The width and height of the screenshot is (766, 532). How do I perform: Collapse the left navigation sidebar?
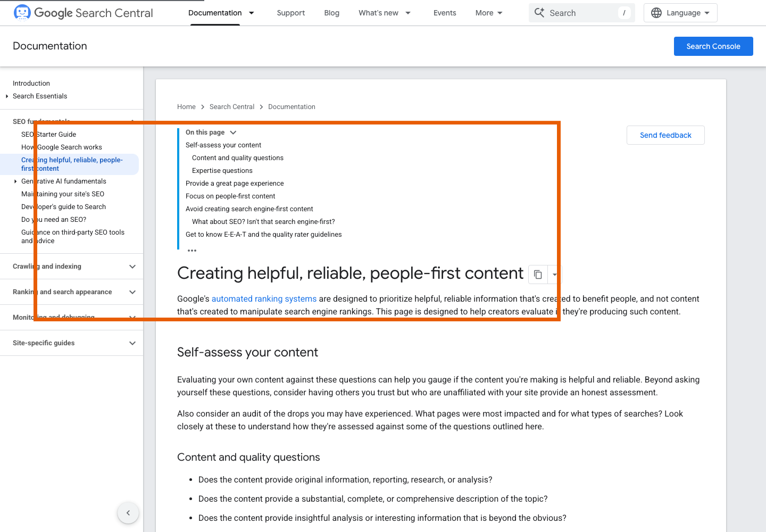pyautogui.click(x=128, y=513)
